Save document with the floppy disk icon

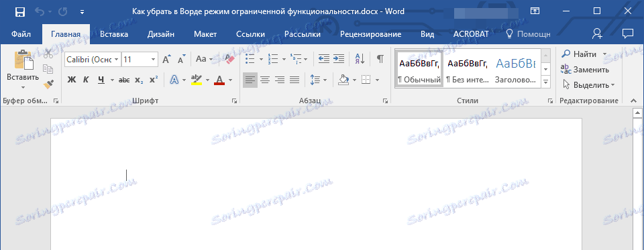tap(19, 11)
